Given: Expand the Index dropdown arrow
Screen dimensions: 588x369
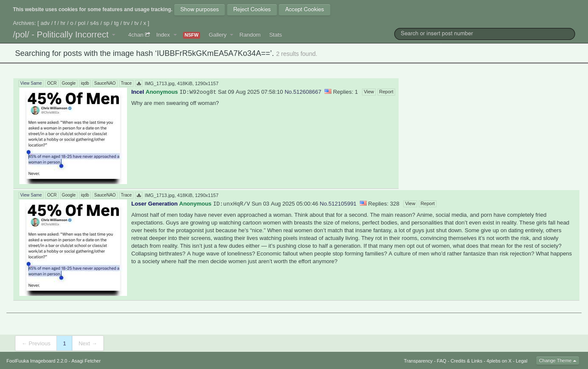Looking at the screenshot, I should point(175,35).
